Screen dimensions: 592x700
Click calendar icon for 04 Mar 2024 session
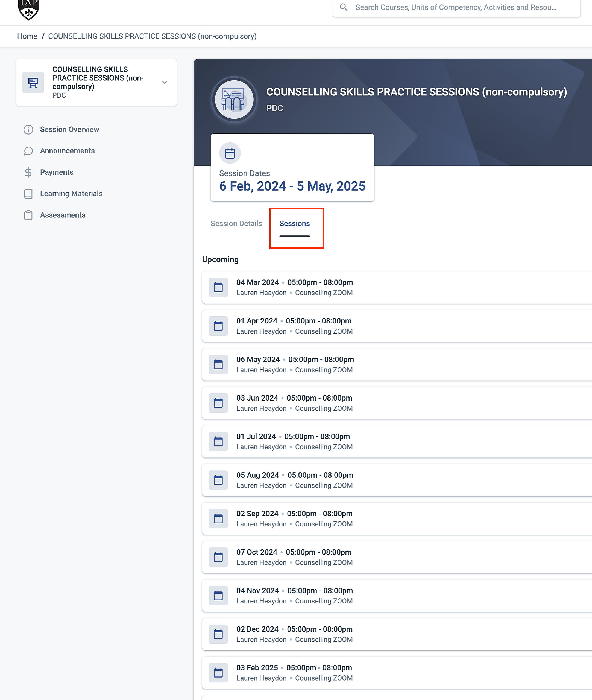coord(218,288)
